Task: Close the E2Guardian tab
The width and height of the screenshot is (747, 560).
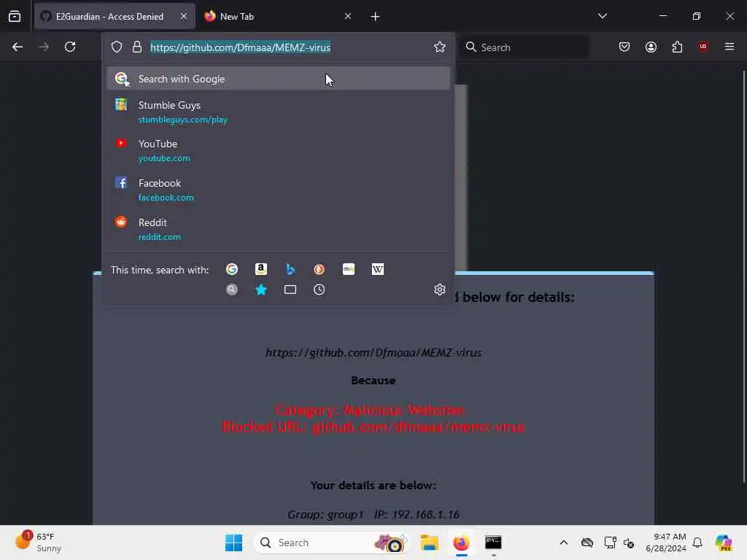Action: pos(184,16)
